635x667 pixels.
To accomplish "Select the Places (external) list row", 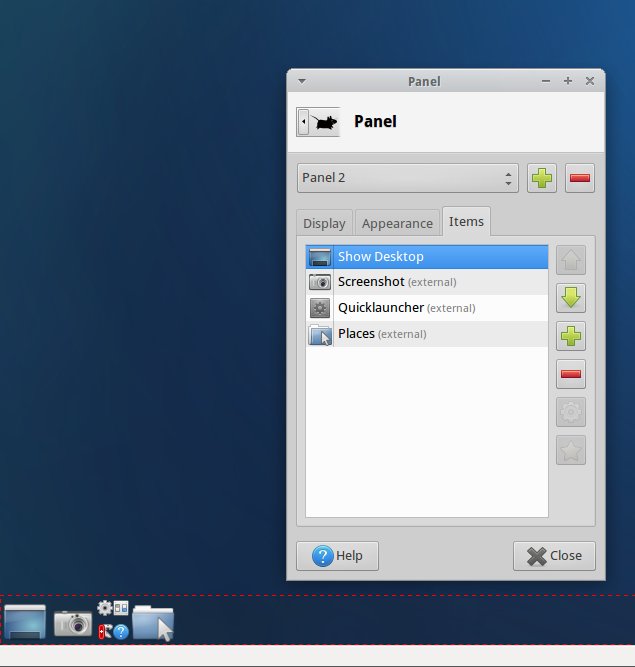I will (x=427, y=334).
